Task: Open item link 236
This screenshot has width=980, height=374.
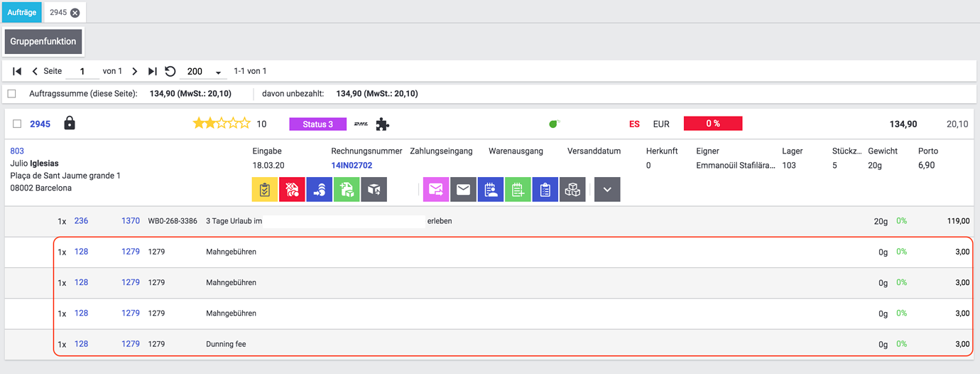Action: [81, 221]
